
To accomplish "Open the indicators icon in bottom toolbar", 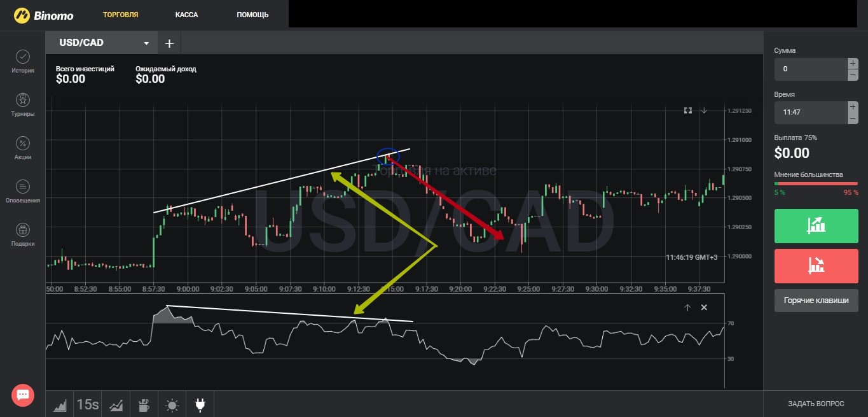I will (x=116, y=404).
